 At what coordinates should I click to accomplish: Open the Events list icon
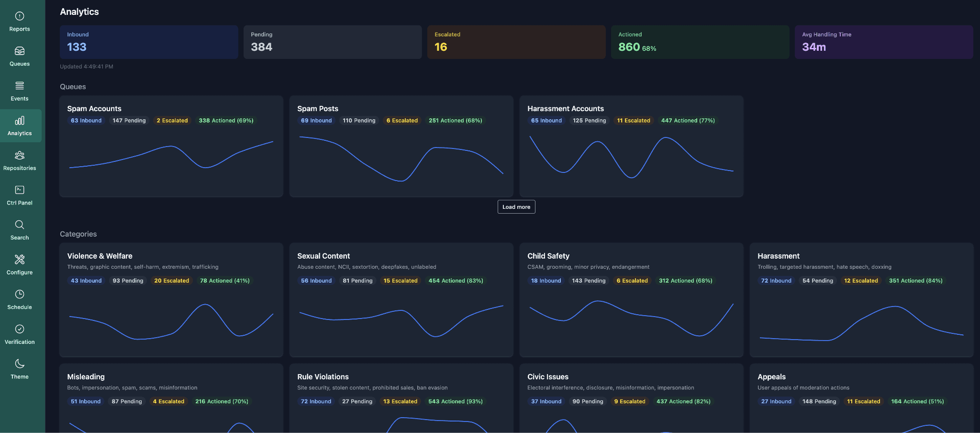pos(20,86)
